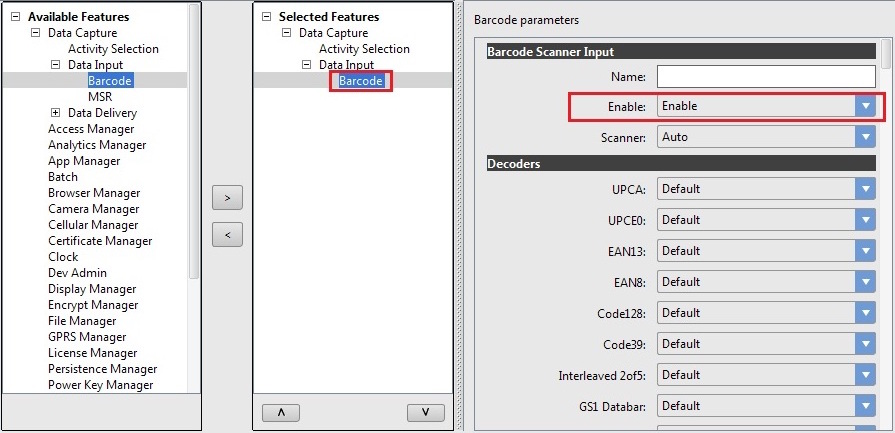Open the GS1 Databar dropdown
Image resolution: width=895 pixels, height=433 pixels.
tap(865, 406)
